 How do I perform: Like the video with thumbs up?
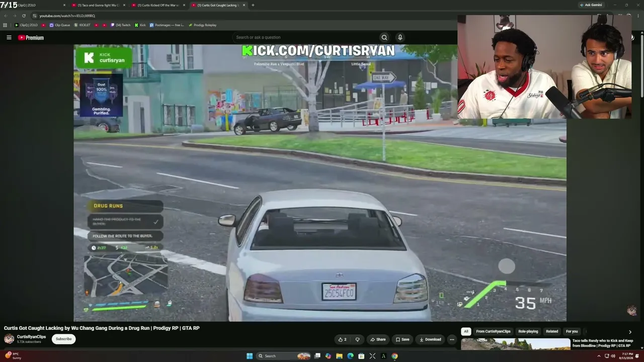(x=342, y=339)
